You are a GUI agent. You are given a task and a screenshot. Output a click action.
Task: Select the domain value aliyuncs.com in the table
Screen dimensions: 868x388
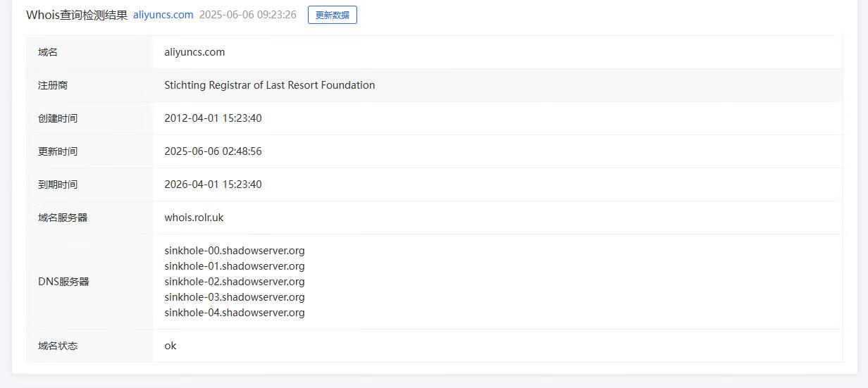coord(194,52)
